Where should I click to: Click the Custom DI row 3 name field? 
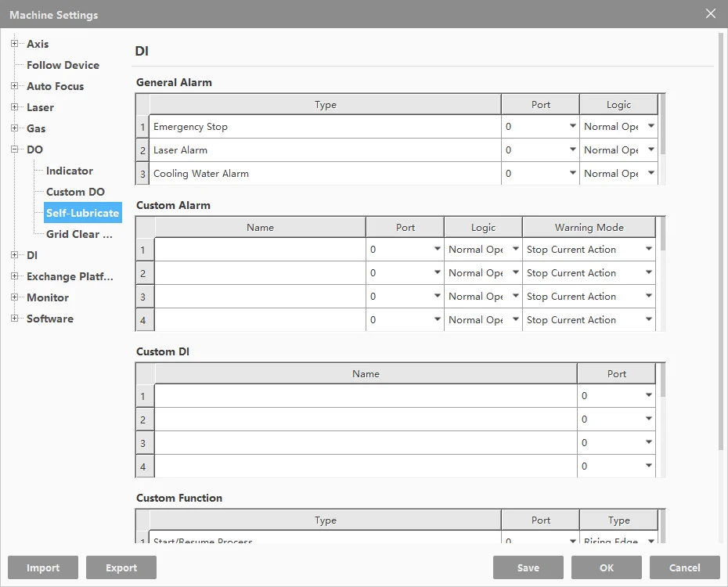point(366,443)
